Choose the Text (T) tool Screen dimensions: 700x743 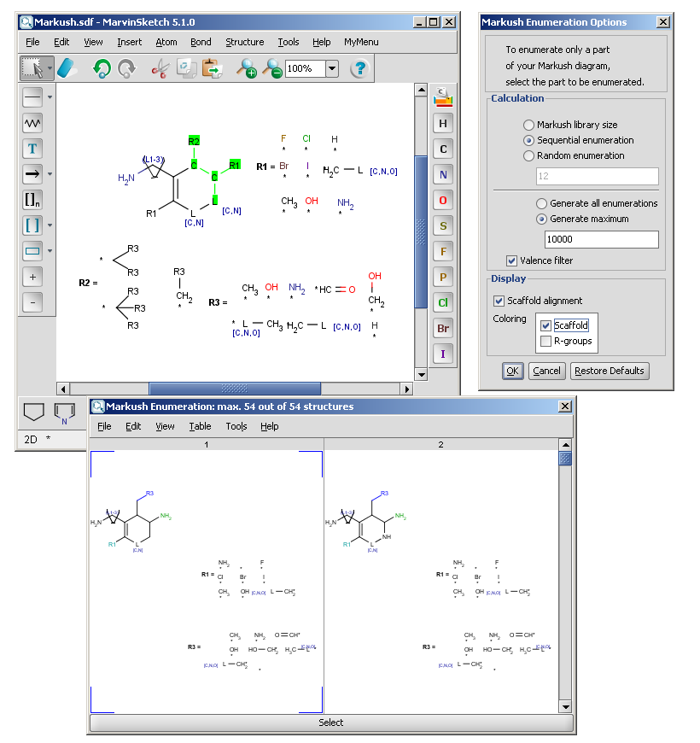32,149
